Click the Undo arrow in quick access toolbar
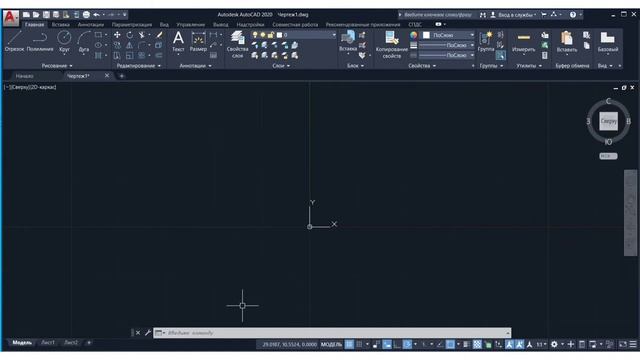This screenshot has width=640, height=360. click(x=96, y=15)
